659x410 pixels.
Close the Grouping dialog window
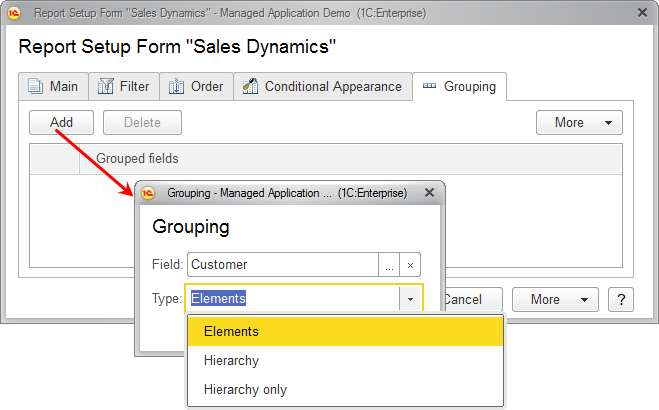[429, 193]
